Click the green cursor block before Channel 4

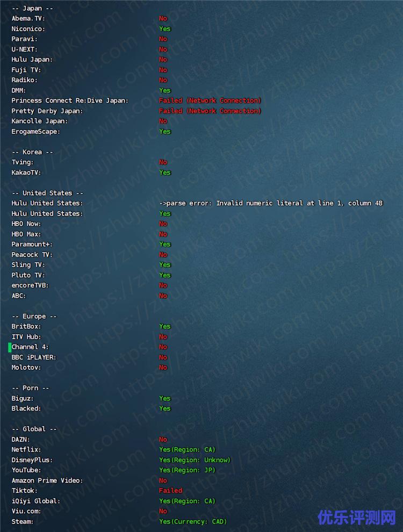pyautogui.click(x=10, y=347)
